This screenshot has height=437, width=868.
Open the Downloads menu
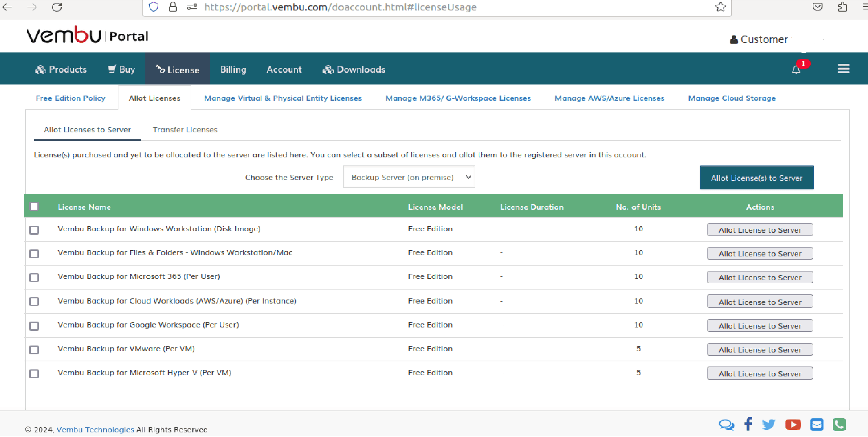(354, 69)
